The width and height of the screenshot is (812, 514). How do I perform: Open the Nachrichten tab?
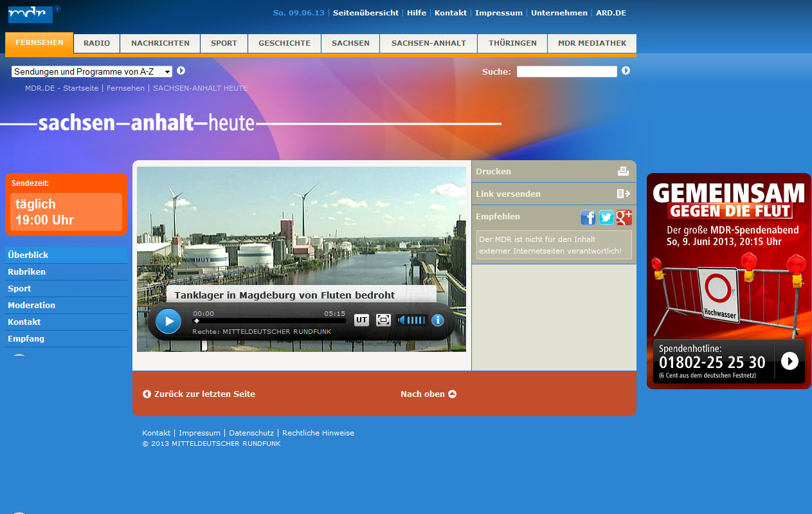(x=160, y=43)
